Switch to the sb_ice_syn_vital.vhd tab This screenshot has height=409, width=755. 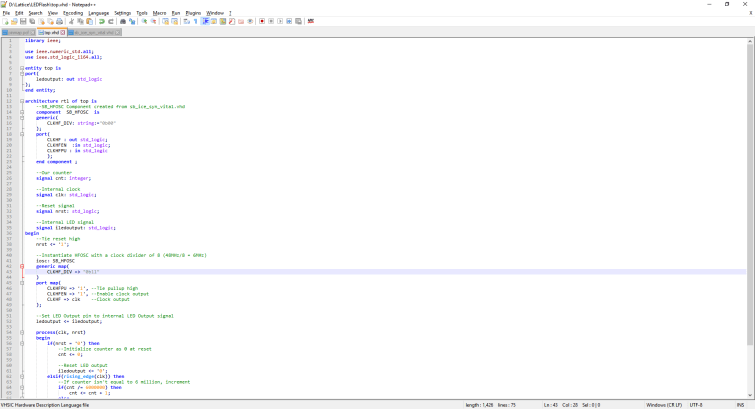click(x=97, y=32)
